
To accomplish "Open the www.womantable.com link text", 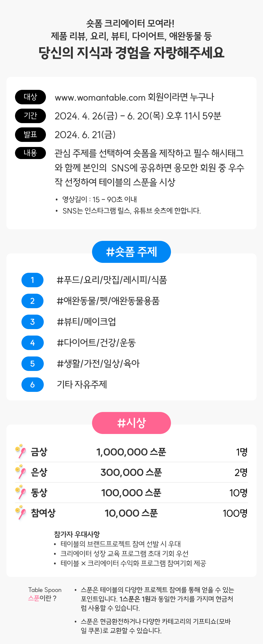I will pyautogui.click(x=100, y=97).
